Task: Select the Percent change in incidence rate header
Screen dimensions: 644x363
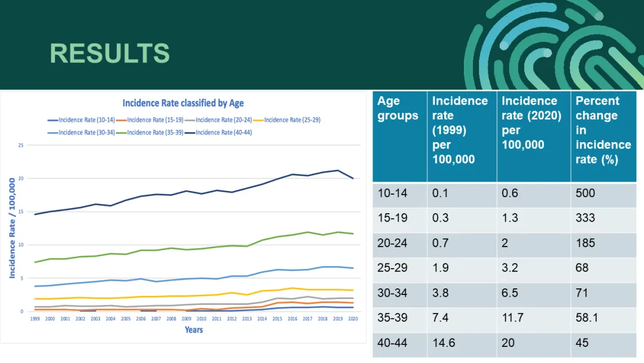Action: [603, 130]
